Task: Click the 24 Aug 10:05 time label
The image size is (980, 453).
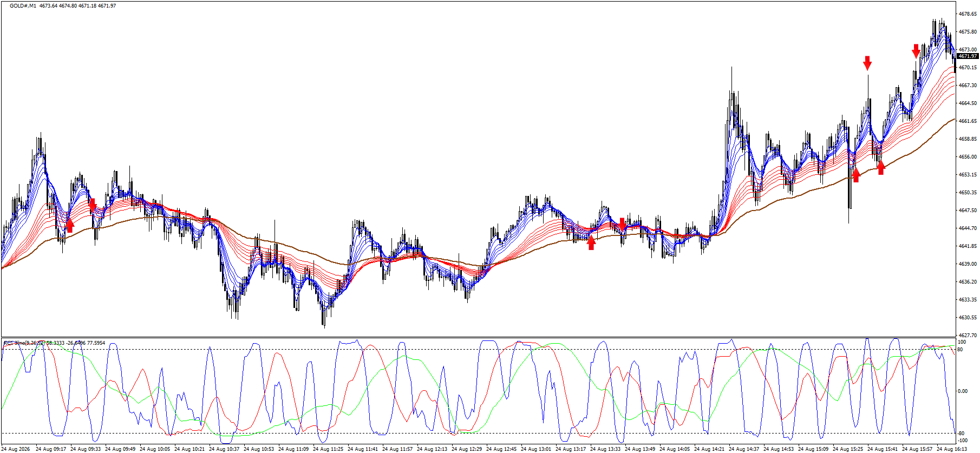Action: [155, 449]
